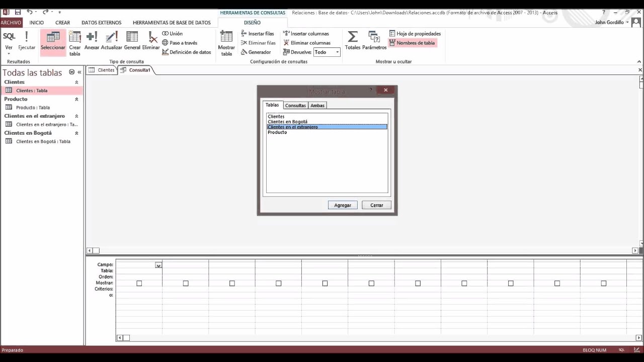Select Clientes en Bogotá in dialog list
644x362 pixels.
pyautogui.click(x=327, y=122)
